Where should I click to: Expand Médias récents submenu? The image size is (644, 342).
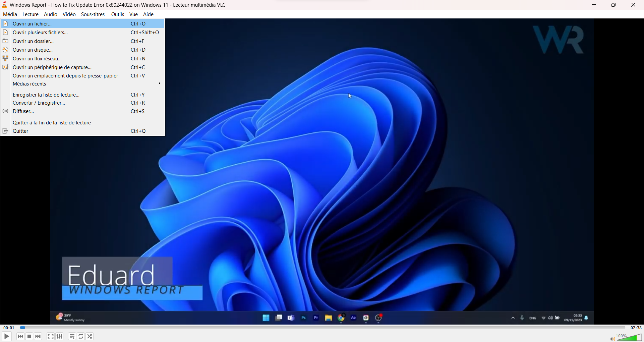tap(82, 84)
